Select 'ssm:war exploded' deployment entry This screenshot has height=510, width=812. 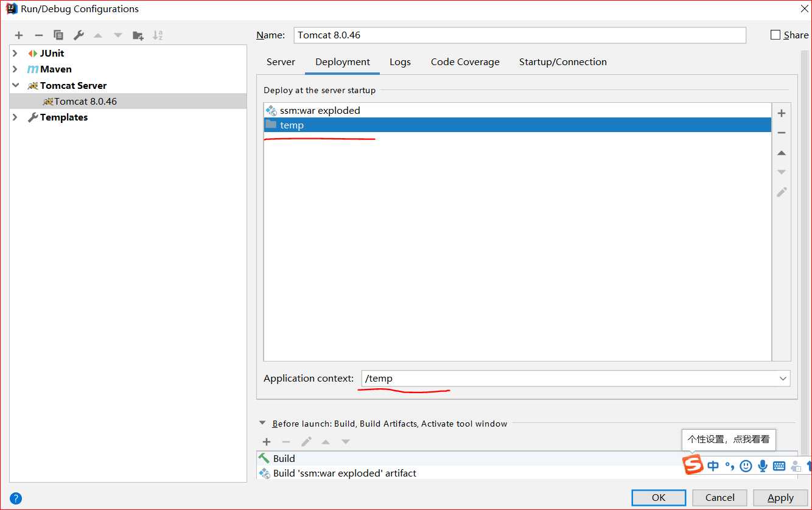pyautogui.click(x=517, y=111)
